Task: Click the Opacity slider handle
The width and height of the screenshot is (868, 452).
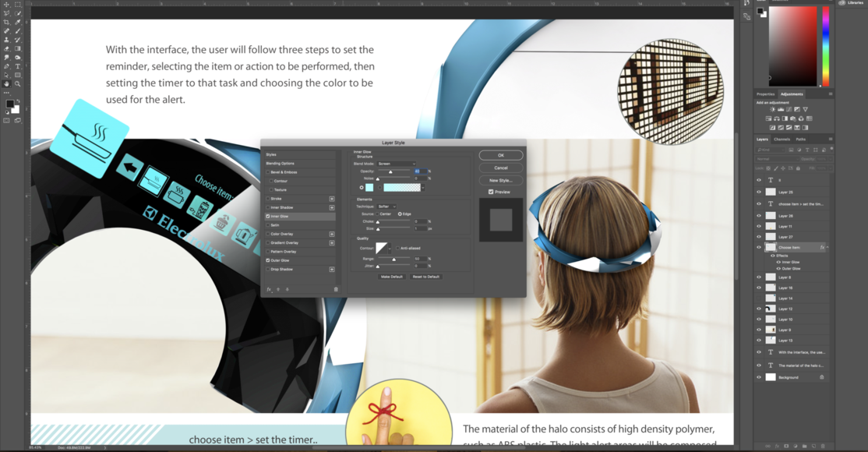Action: 390,172
